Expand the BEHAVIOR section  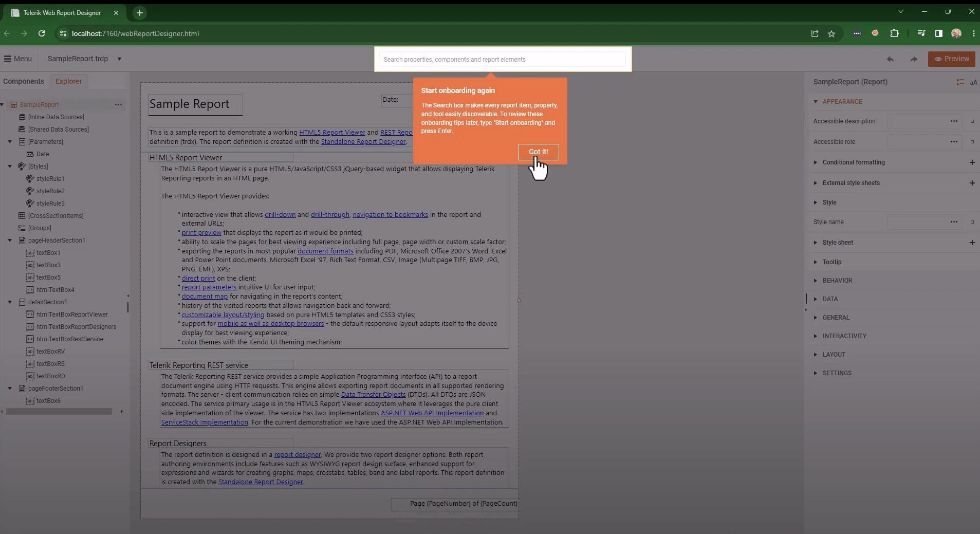click(817, 281)
